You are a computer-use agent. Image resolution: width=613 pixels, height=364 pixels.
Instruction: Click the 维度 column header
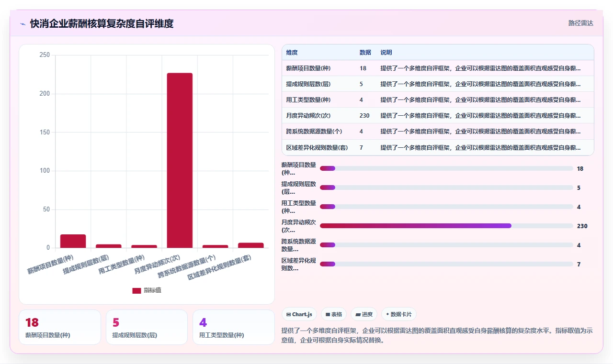(292, 53)
